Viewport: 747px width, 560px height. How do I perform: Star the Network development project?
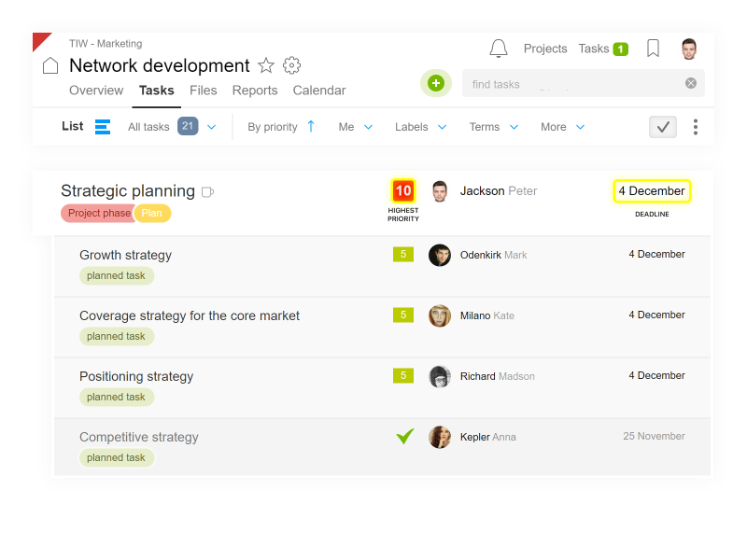(266, 65)
